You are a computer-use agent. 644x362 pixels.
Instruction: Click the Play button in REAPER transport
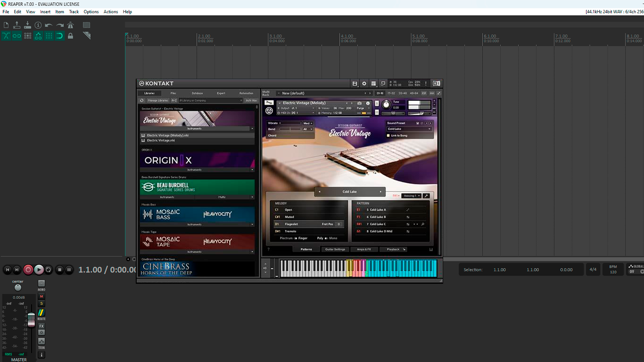tap(39, 270)
